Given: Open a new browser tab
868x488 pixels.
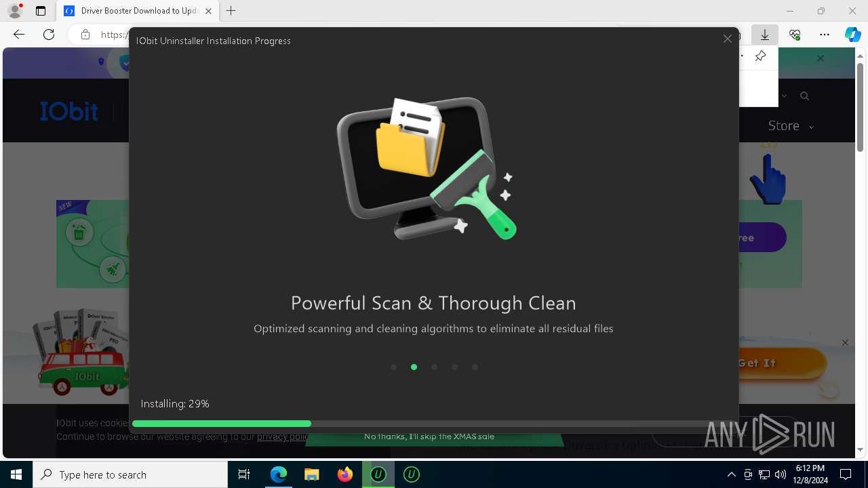Looking at the screenshot, I should click(231, 11).
